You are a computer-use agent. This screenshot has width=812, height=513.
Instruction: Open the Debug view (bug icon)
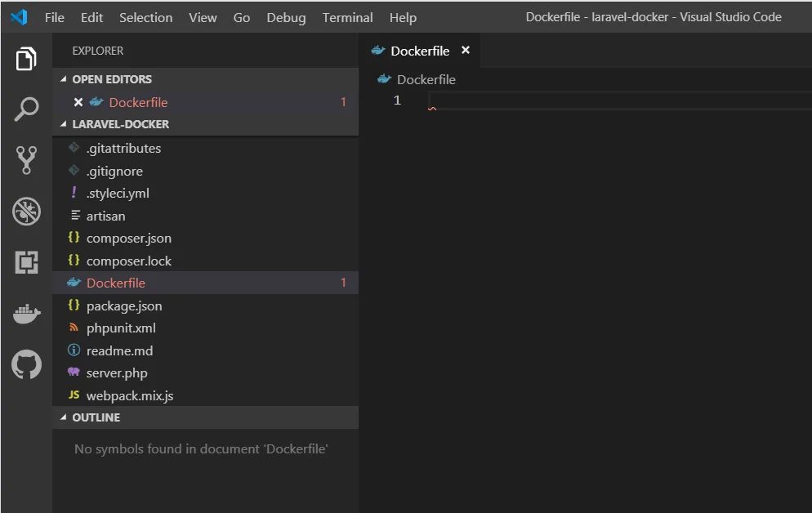(26, 212)
